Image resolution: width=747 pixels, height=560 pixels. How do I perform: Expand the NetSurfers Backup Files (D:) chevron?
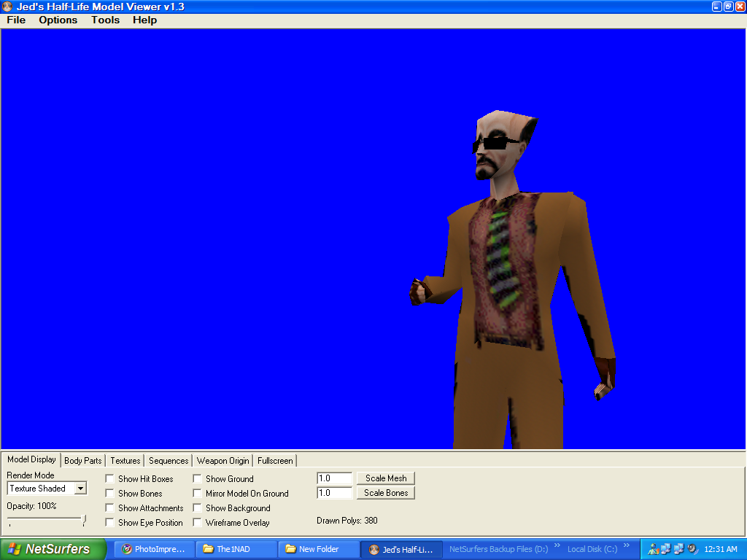[557, 545]
